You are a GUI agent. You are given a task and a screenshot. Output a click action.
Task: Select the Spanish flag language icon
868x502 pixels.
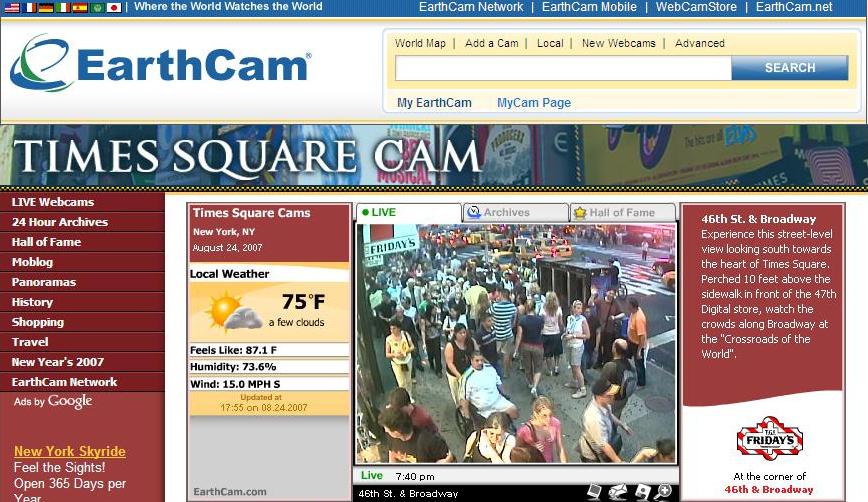[80, 7]
